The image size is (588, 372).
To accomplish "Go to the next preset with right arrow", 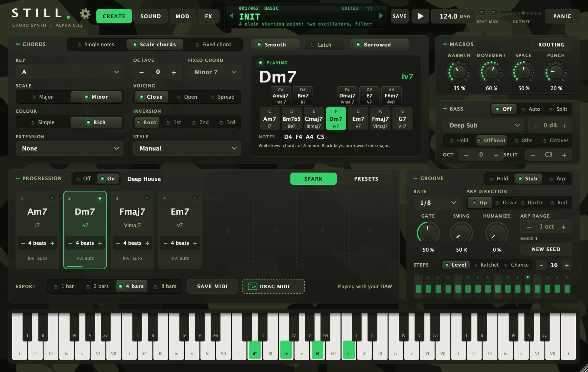I will (x=381, y=16).
